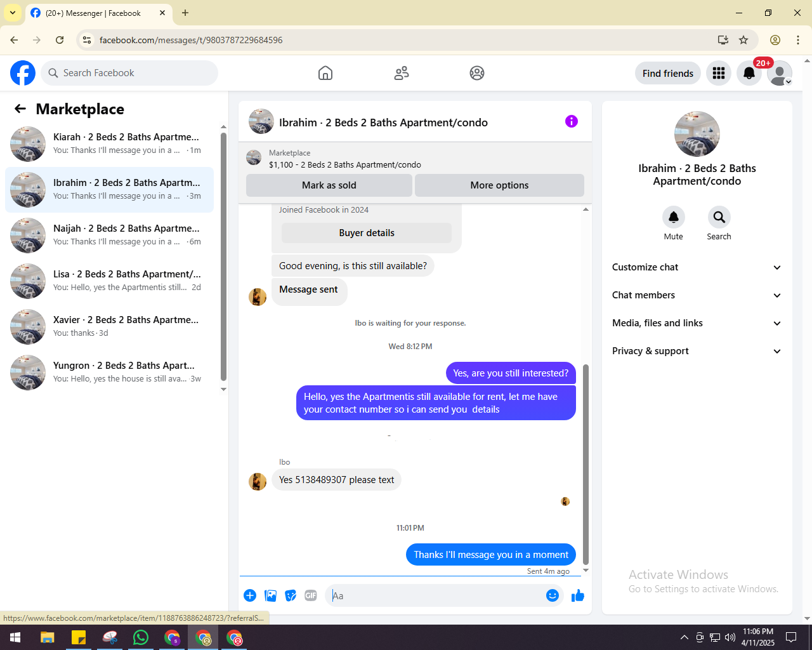Reload the page in browser
812x650 pixels.
[x=60, y=40]
